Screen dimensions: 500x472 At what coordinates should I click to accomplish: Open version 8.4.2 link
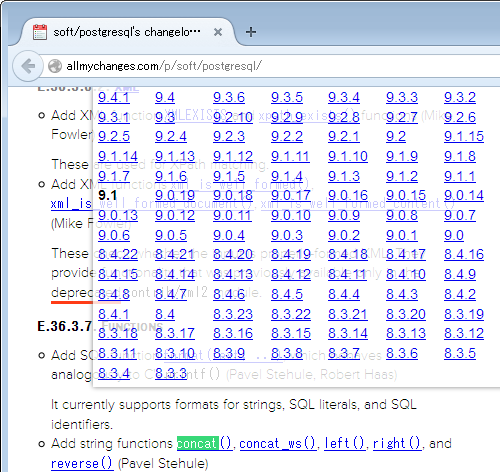[460, 295]
